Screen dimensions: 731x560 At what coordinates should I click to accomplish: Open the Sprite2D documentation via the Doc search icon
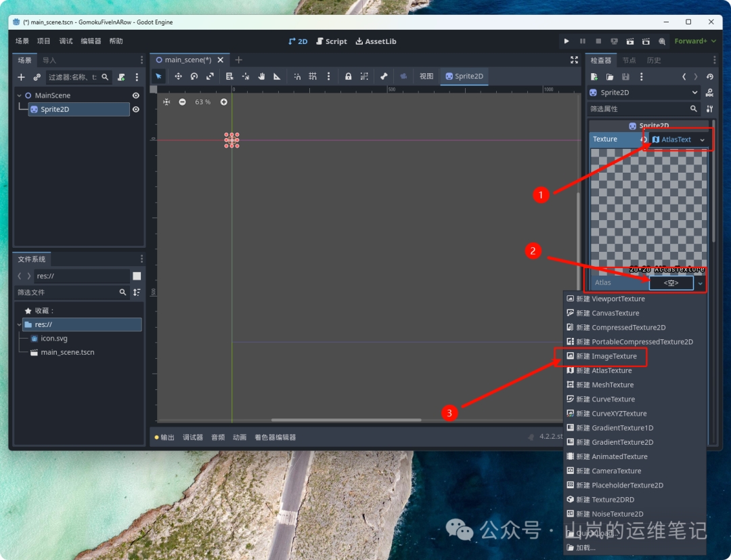709,92
